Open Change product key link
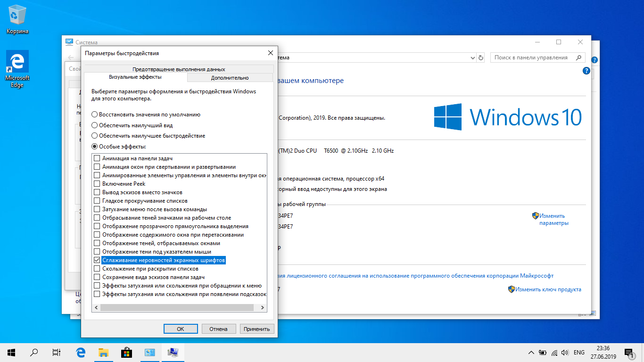Viewport: 644px width, 362px height. point(548,289)
